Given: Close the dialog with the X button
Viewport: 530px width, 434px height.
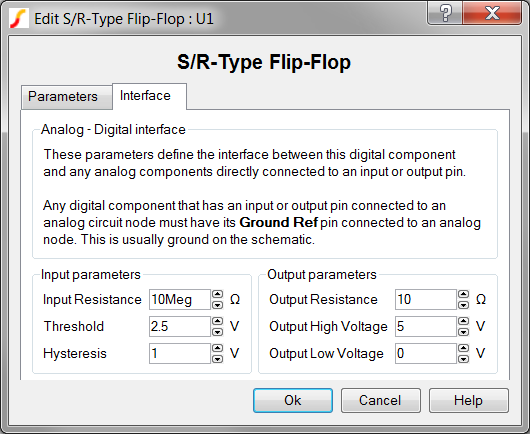Looking at the screenshot, I should tap(492, 14).
